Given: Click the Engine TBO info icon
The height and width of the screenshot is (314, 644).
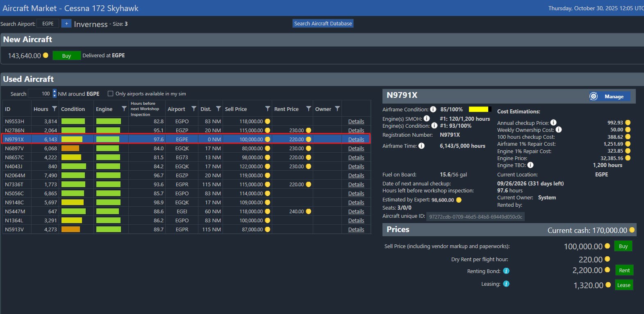Looking at the screenshot, I should tap(530, 165).
